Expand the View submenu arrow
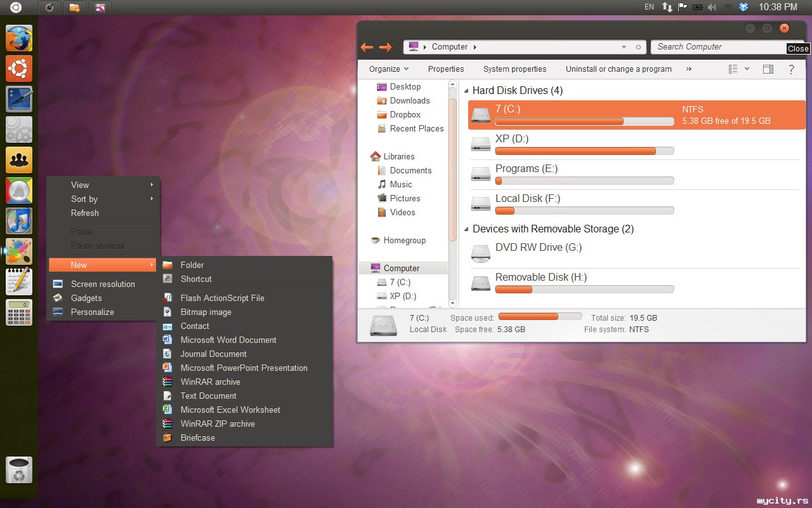This screenshot has width=812, height=508. coord(152,185)
